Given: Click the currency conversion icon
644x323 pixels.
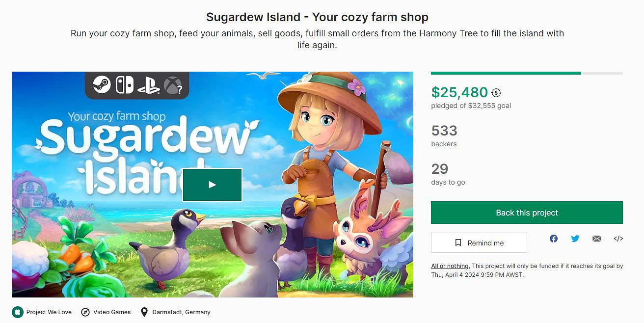Looking at the screenshot, I should point(496,93).
